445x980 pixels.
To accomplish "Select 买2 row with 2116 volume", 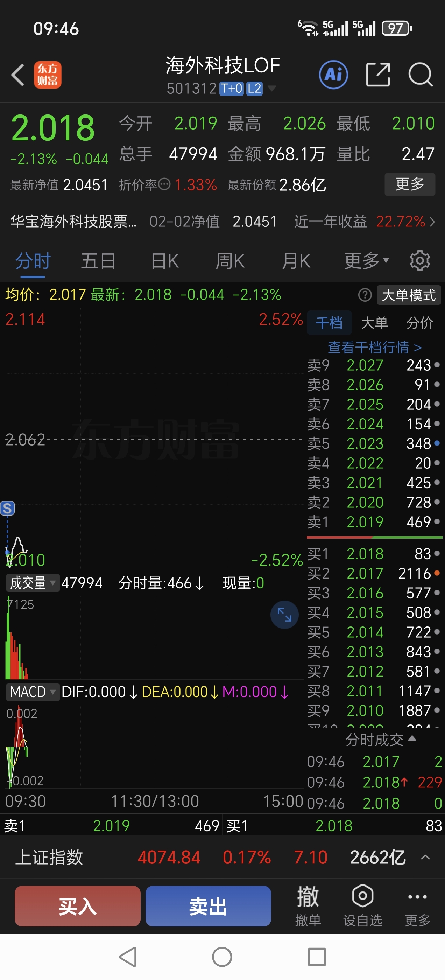I will pos(374,573).
